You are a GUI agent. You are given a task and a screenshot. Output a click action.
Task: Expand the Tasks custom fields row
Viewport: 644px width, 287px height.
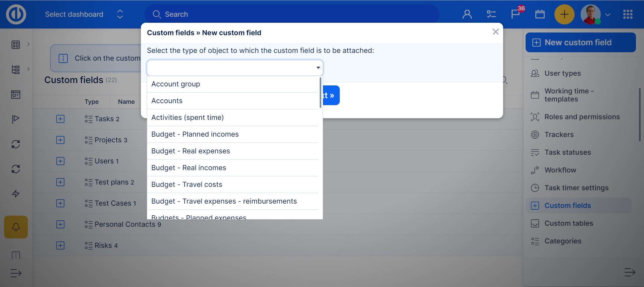click(x=60, y=119)
